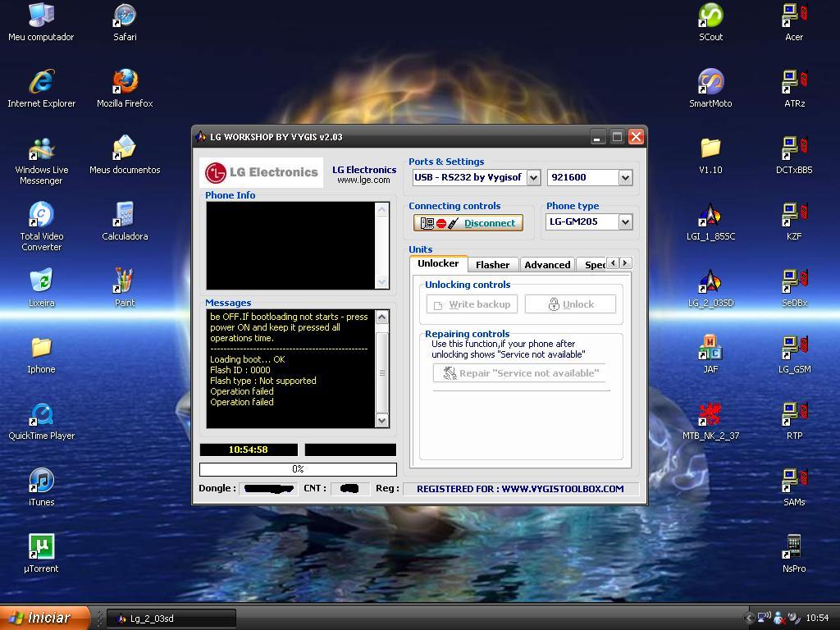This screenshot has height=630, width=840.
Task: Launch LG_GSM desktop shortcut
Action: coord(794,354)
